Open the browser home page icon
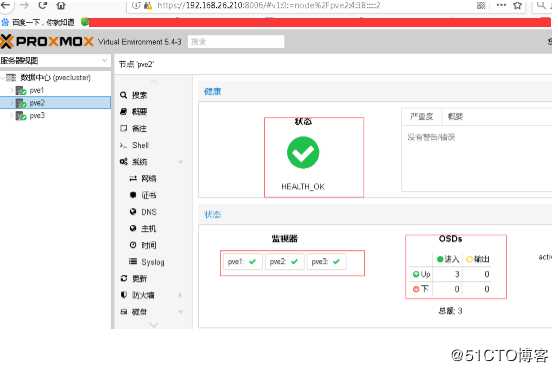This screenshot has width=558, height=372. click(61, 5)
